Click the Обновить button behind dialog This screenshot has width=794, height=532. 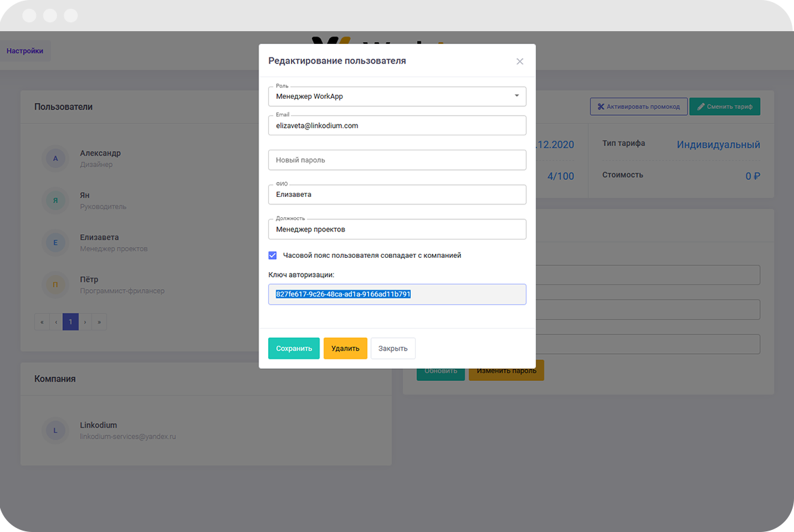coord(441,374)
